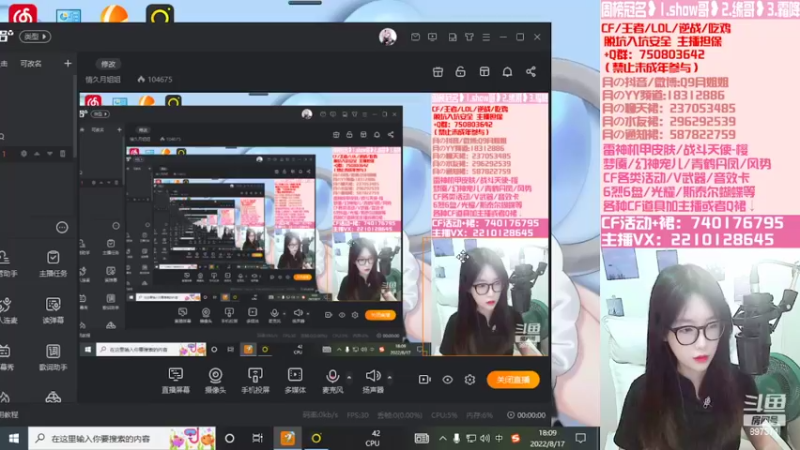Mute the 麦克风 microphone
This screenshot has width=800, height=450.
(x=332, y=380)
